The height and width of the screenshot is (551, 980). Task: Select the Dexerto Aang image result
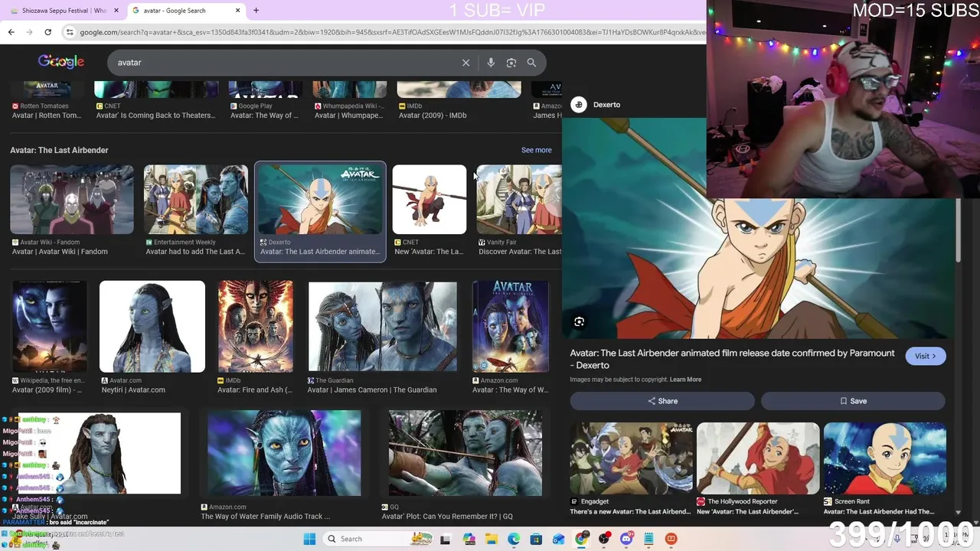tap(320, 200)
